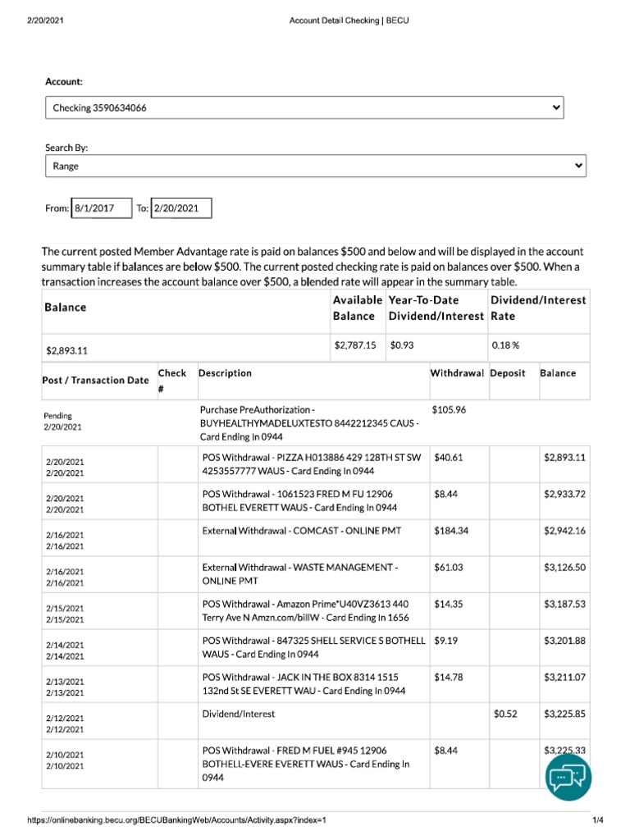The width and height of the screenshot is (630, 840).
Task: Expand the Search By Range dropdown
Action: (x=316, y=166)
